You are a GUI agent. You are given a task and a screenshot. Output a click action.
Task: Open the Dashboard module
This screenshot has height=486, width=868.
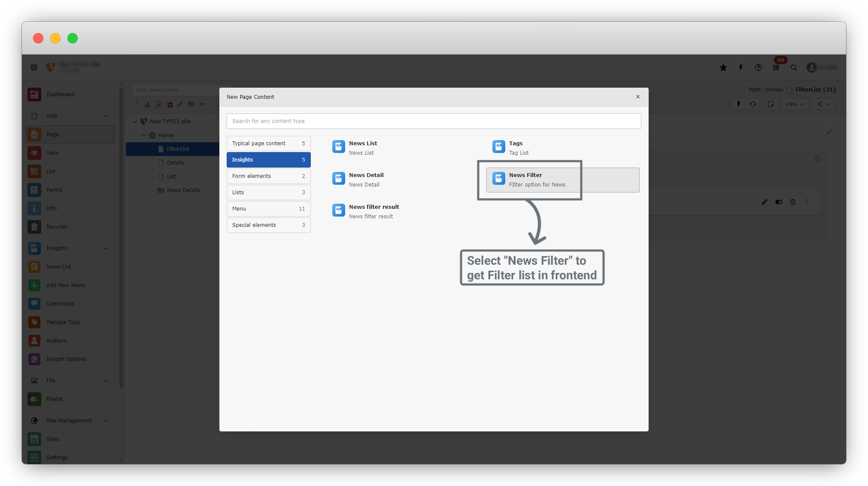click(60, 95)
